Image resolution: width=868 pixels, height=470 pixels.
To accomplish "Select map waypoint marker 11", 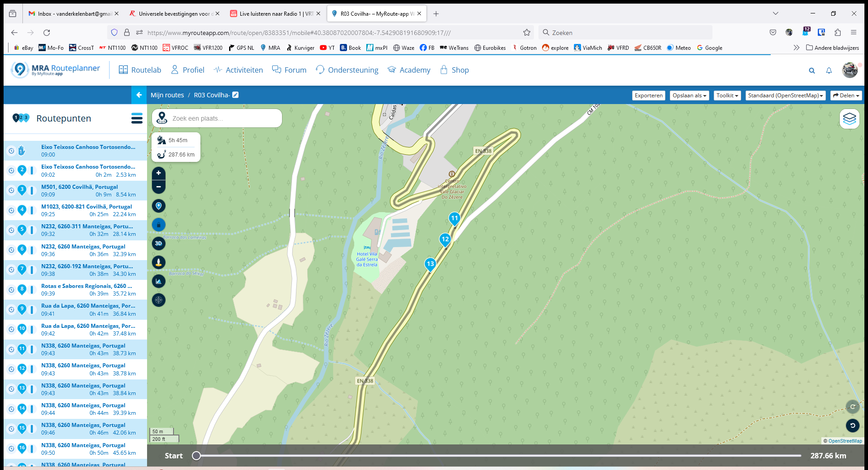I will (455, 218).
